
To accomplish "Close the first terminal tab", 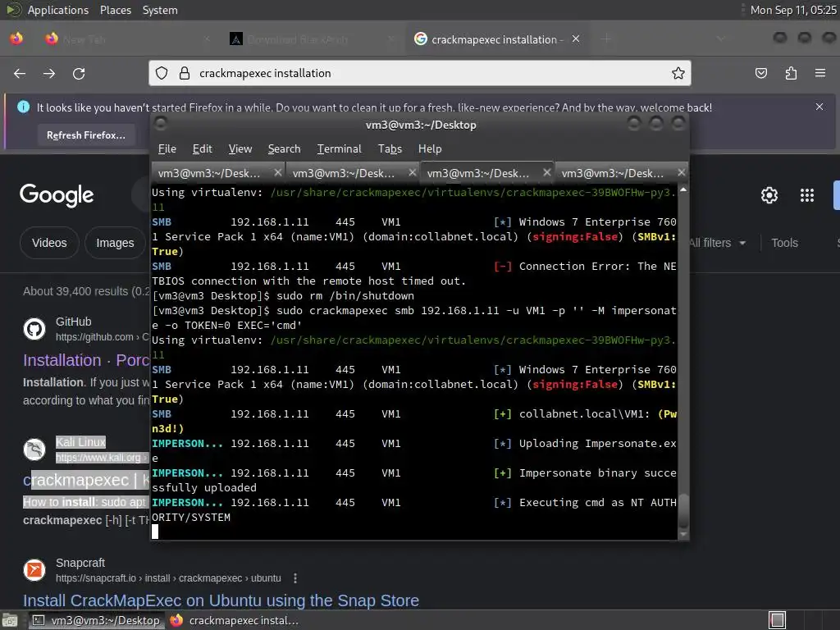I will coord(277,172).
